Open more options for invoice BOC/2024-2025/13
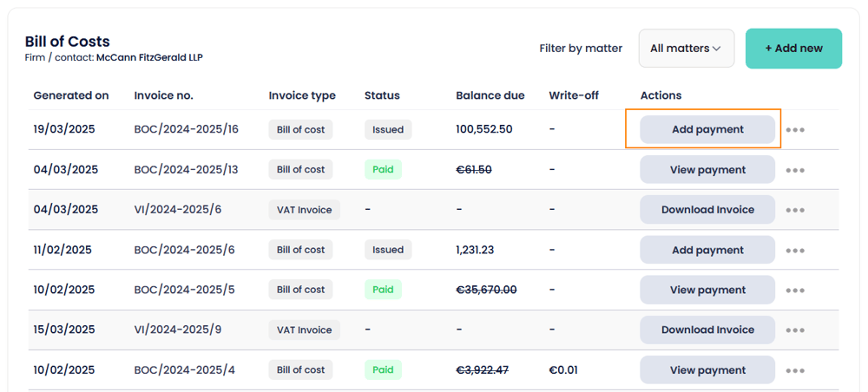This screenshot has width=868, height=392. 795,170
